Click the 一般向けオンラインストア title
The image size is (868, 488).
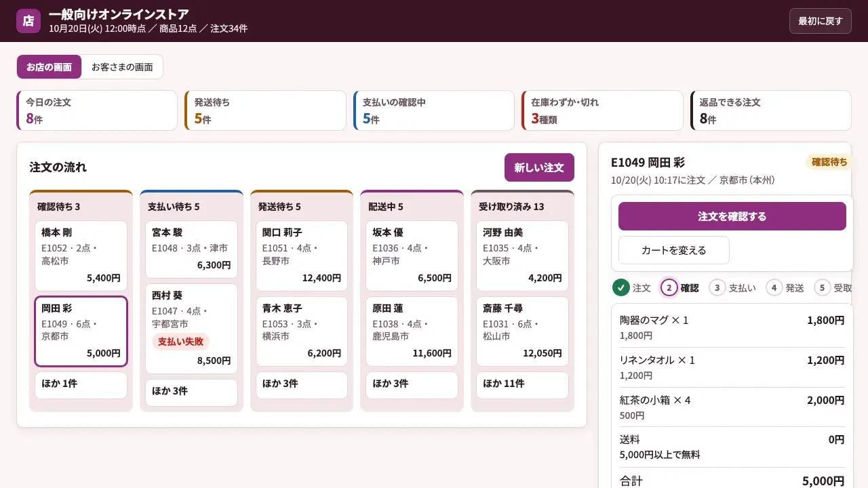[x=119, y=14]
